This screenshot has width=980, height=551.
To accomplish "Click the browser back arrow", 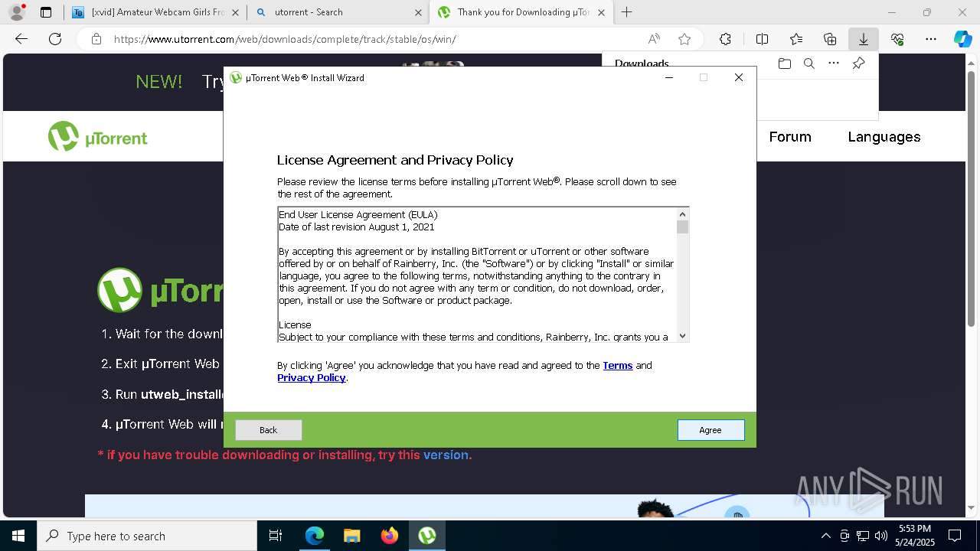I will 21,39.
